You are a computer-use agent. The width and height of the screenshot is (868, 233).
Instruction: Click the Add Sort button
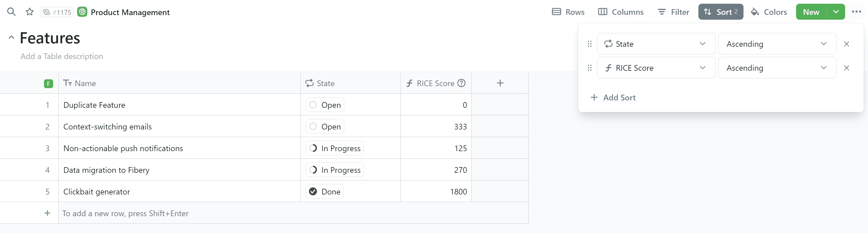point(613,97)
